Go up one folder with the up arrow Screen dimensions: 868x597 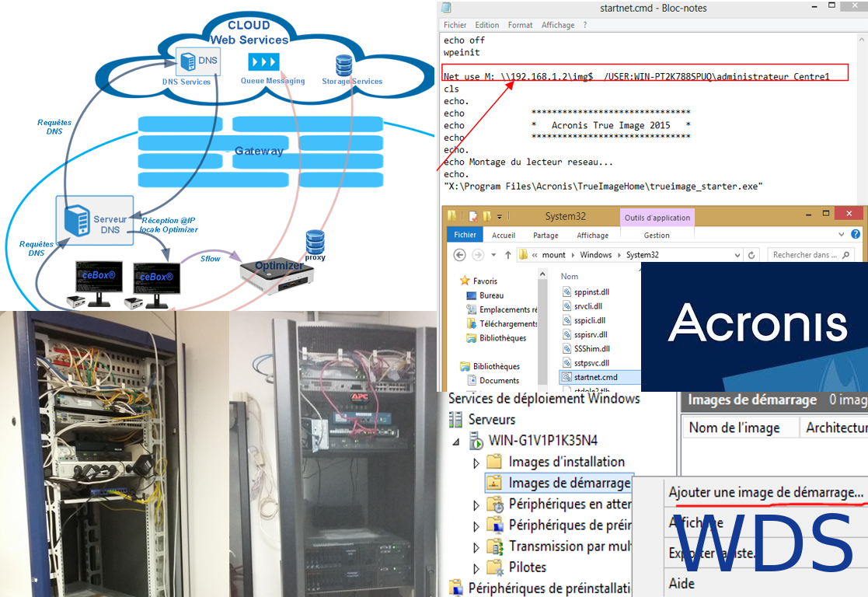click(507, 255)
